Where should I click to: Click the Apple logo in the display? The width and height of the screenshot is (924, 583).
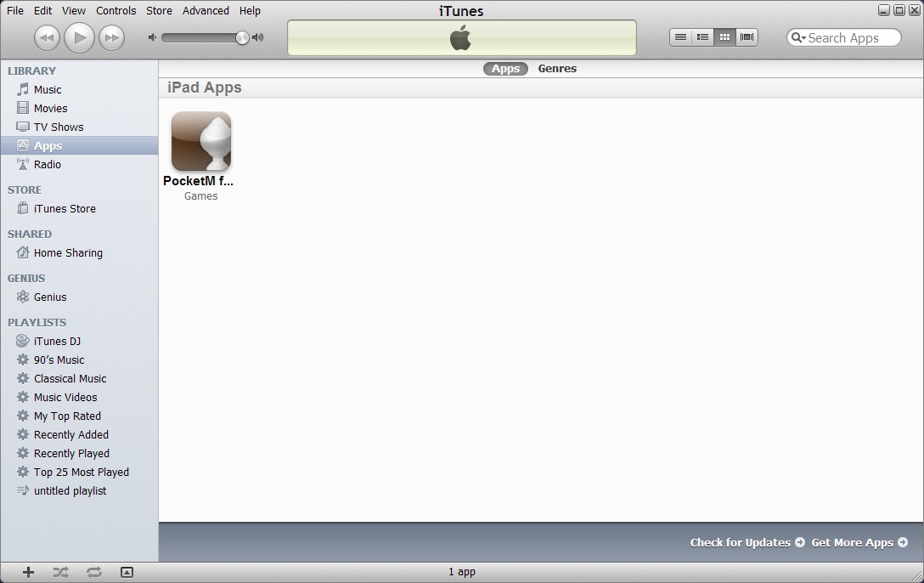click(x=461, y=37)
